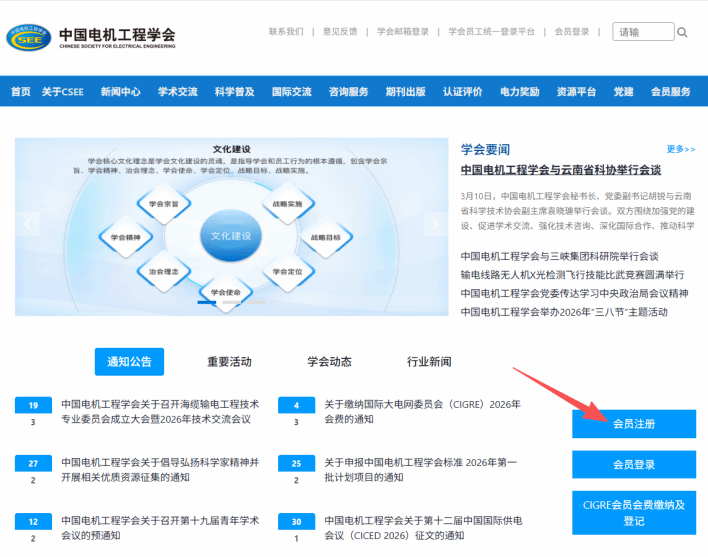Click the search input field
This screenshot has height=557, width=708.
[x=642, y=32]
